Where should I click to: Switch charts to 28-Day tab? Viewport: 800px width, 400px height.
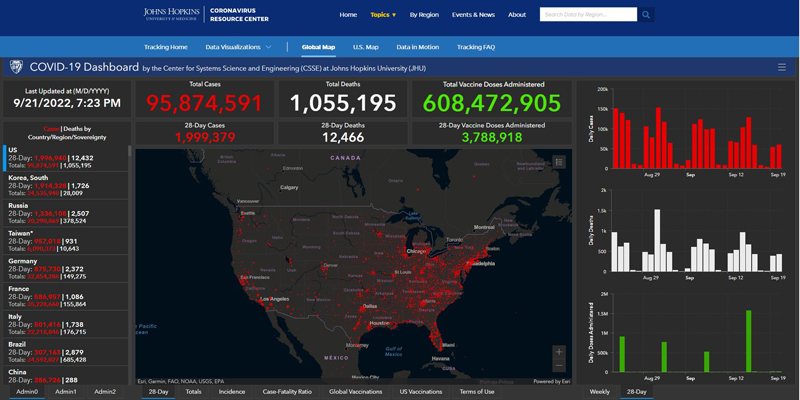pos(636,392)
